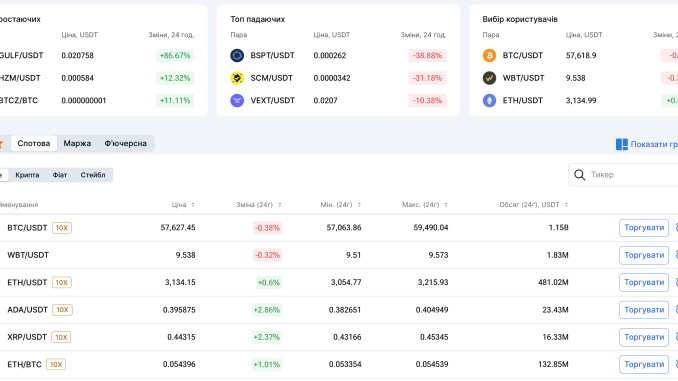Click the WBT coin icon
678x381 pixels.
point(489,78)
